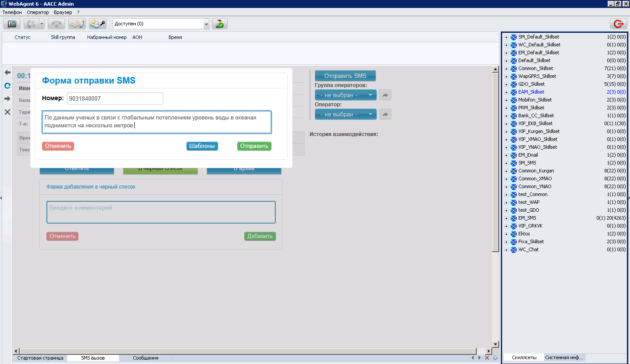
Task: Click the horizontal scrollbar right arrow
Action: coord(489,351)
